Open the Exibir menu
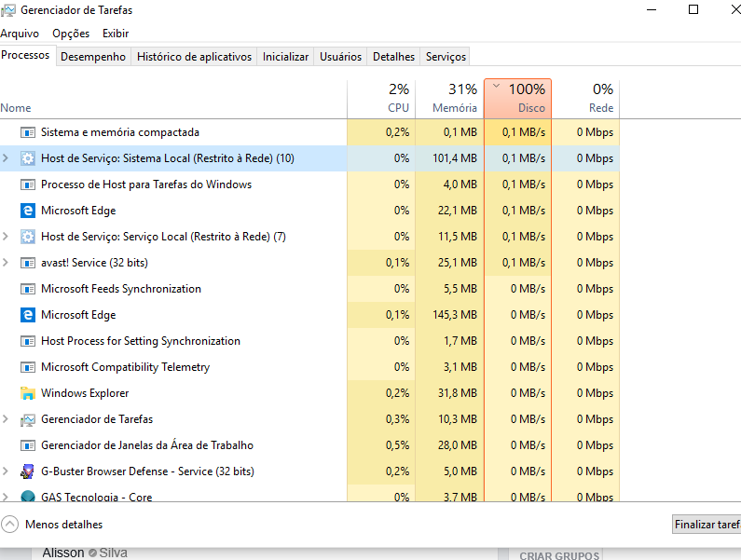741x560 pixels. (x=116, y=34)
